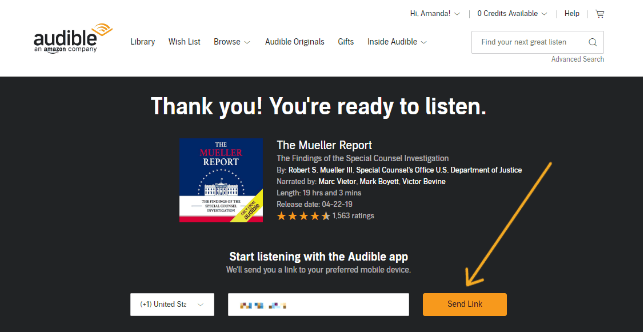Click the 1,563 ratings text
Image resolution: width=644 pixels, height=332 pixels.
pyautogui.click(x=353, y=216)
